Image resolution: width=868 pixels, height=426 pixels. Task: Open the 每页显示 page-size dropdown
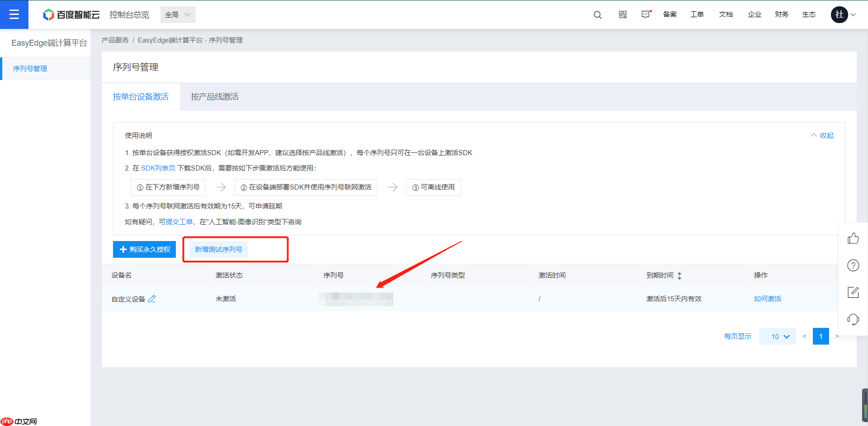pyautogui.click(x=777, y=336)
